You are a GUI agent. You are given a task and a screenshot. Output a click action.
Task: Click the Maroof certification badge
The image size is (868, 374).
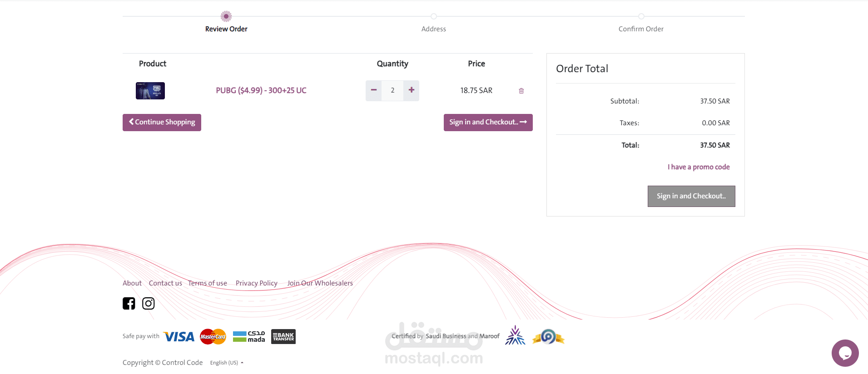click(x=548, y=337)
